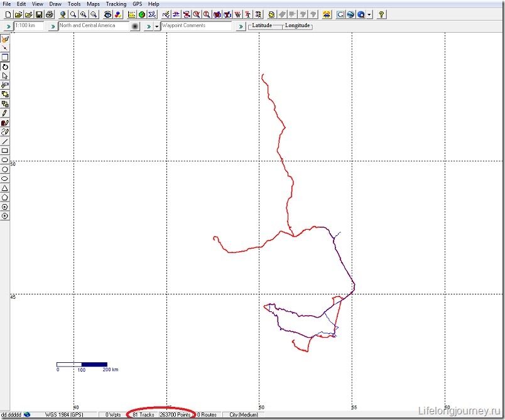Click the Print icon in toolbar
Image resolution: width=505 pixels, height=420 pixels.
coord(49,14)
